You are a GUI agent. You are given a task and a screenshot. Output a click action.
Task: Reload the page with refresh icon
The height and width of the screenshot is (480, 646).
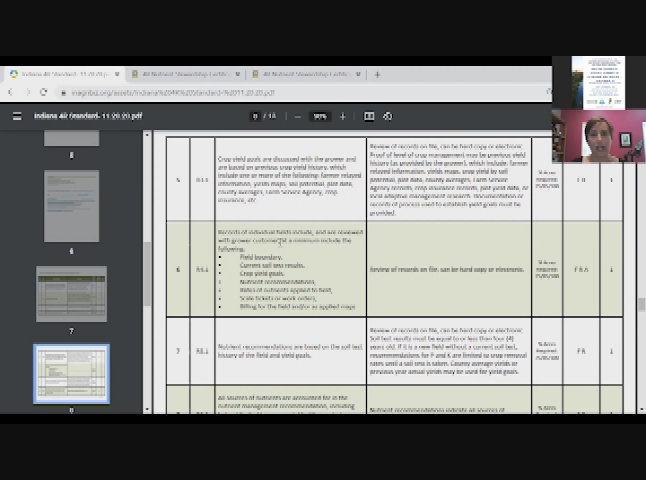44,92
